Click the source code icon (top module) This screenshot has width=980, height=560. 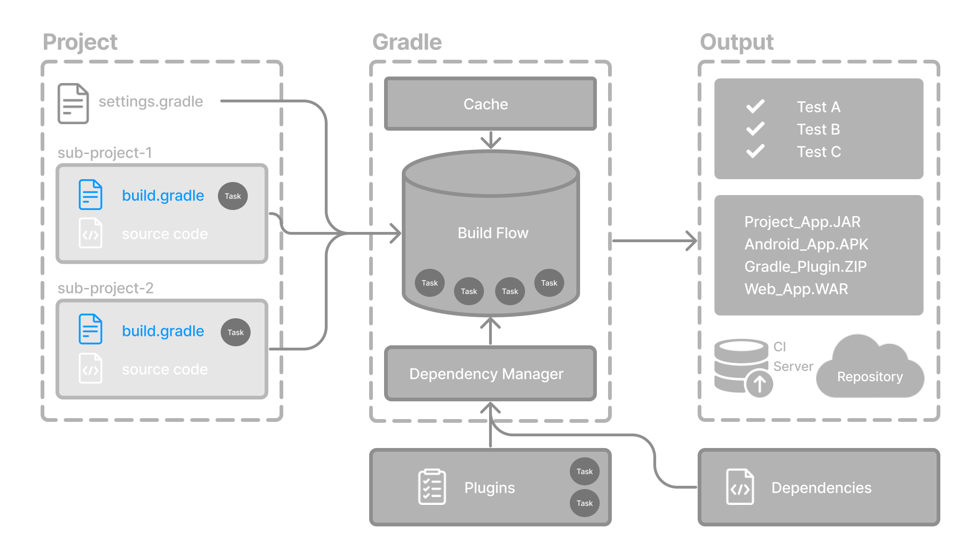[x=90, y=232]
